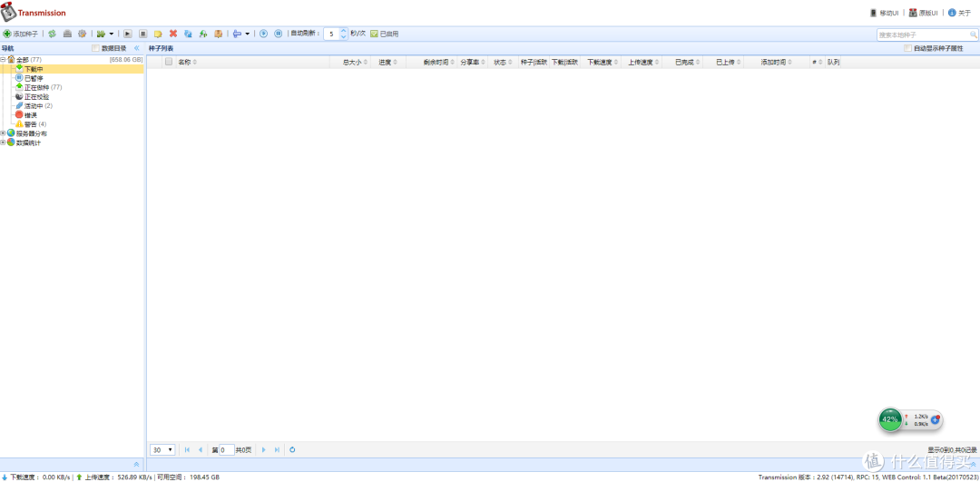
Task: Click the gray drawer toolbar icon
Action: pyautogui.click(x=67, y=34)
